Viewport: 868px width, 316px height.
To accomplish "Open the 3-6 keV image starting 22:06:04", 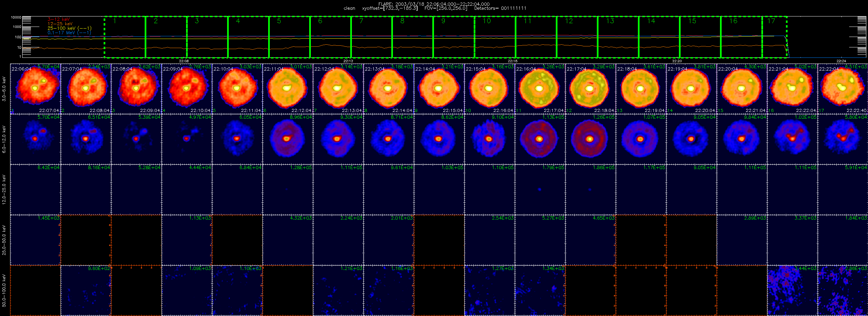I will click(x=36, y=88).
